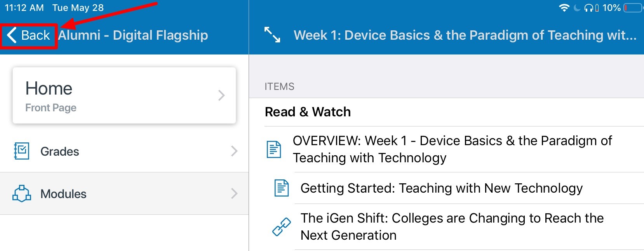The width and height of the screenshot is (644, 251).
Task: Tap the low battery indicator
Action: 632,7
